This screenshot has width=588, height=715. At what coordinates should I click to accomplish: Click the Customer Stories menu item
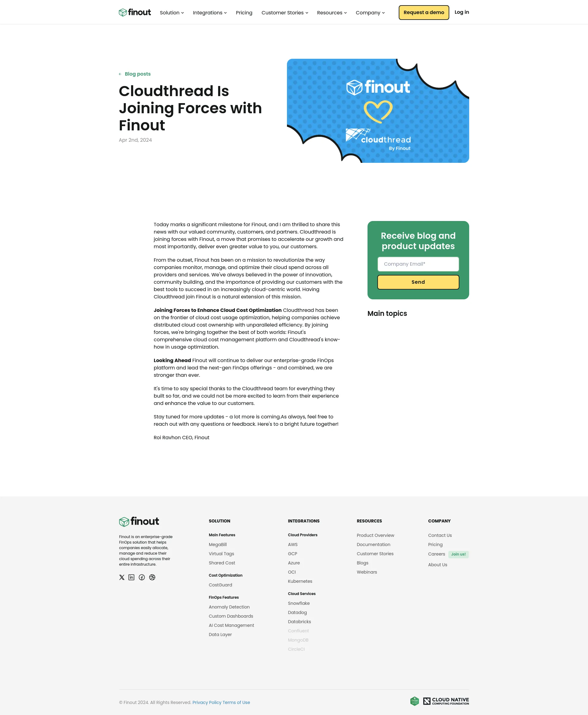pos(283,12)
